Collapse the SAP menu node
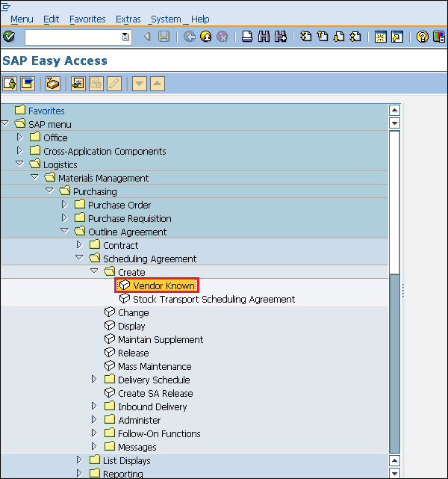Screen dimensions: 448x479 (x=5, y=123)
